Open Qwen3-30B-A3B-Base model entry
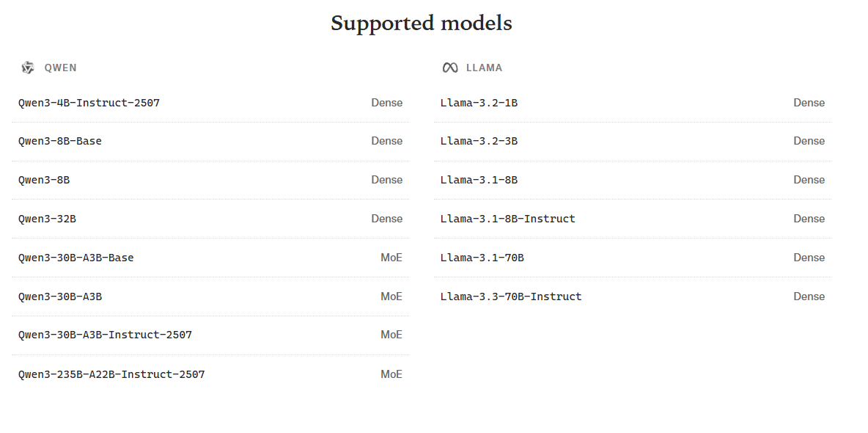The height and width of the screenshot is (433, 868). (x=76, y=258)
